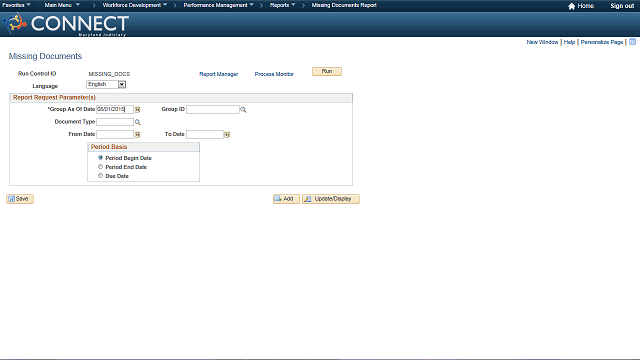Viewport: 640px width, 360px height.
Task: Open the Process Monitor link
Action: 274,74
